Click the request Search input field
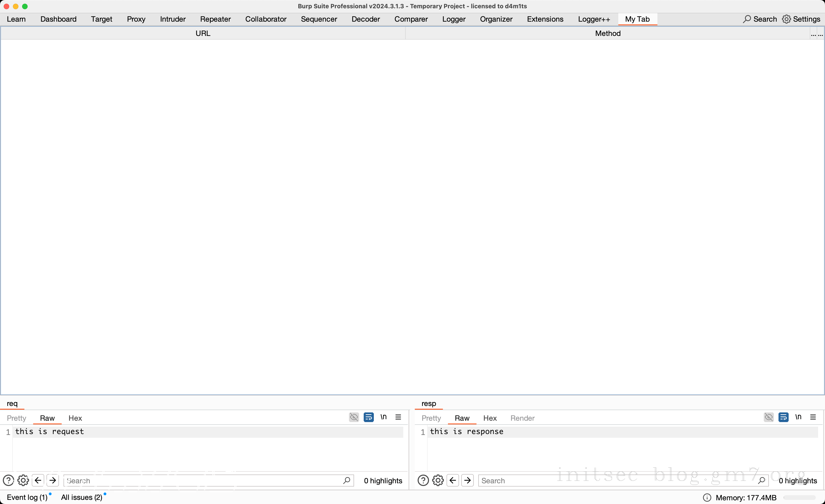The width and height of the screenshot is (825, 504). (x=201, y=481)
